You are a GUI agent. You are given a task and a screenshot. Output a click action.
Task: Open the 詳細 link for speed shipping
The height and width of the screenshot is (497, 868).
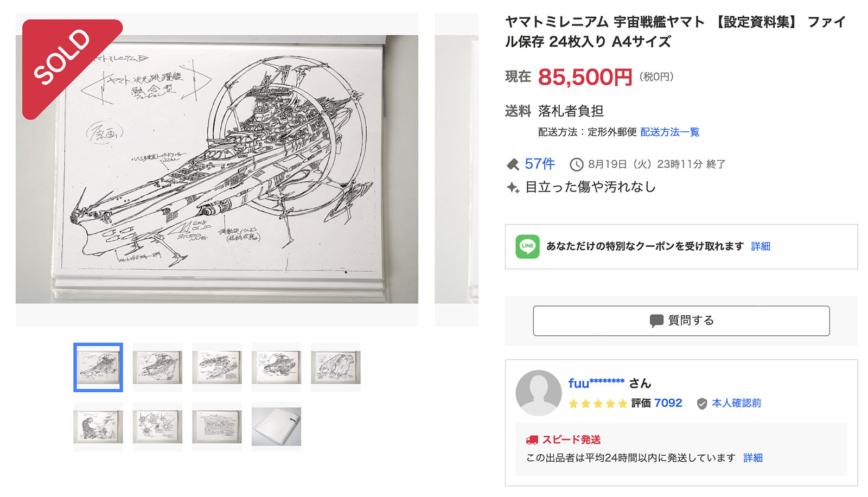(x=752, y=458)
